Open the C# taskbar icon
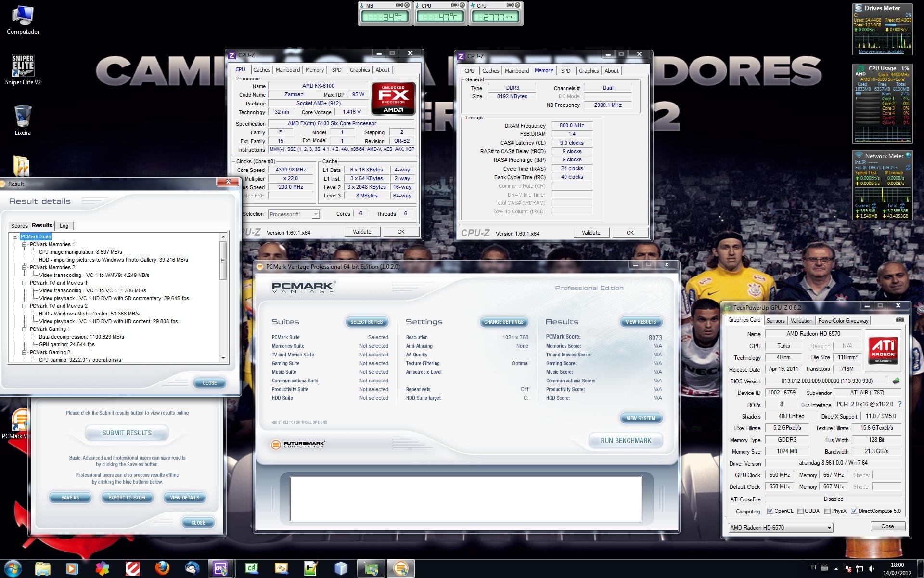 tap(251, 568)
